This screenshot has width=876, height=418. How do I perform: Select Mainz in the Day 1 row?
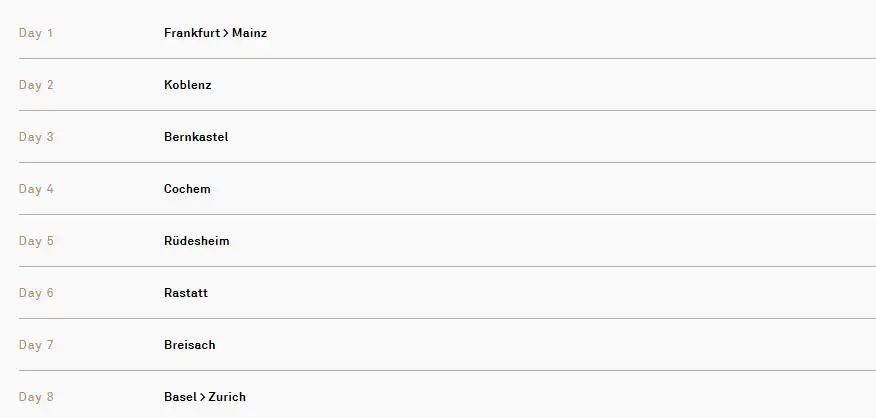pyautogui.click(x=249, y=33)
